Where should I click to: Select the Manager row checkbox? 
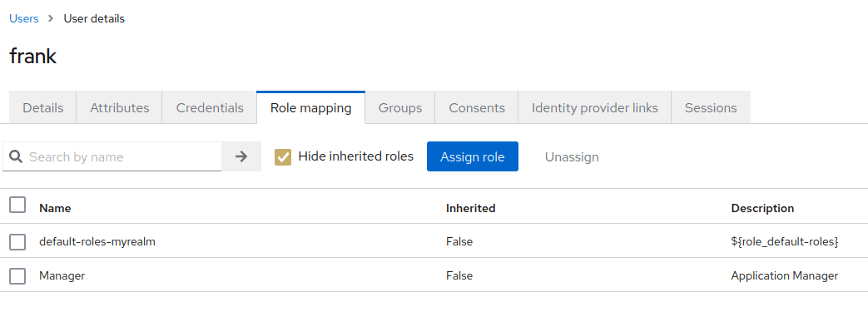pyautogui.click(x=17, y=275)
